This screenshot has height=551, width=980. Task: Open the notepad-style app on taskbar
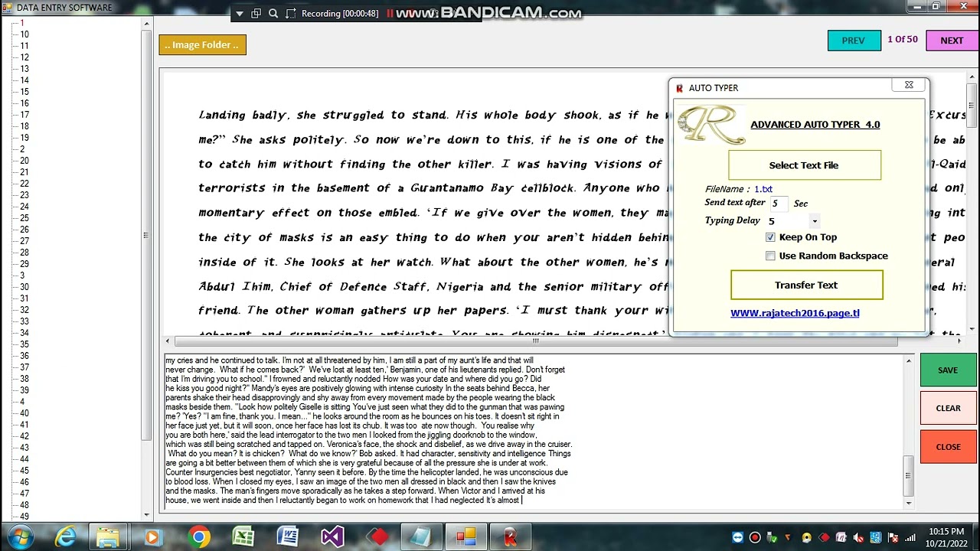coord(421,537)
